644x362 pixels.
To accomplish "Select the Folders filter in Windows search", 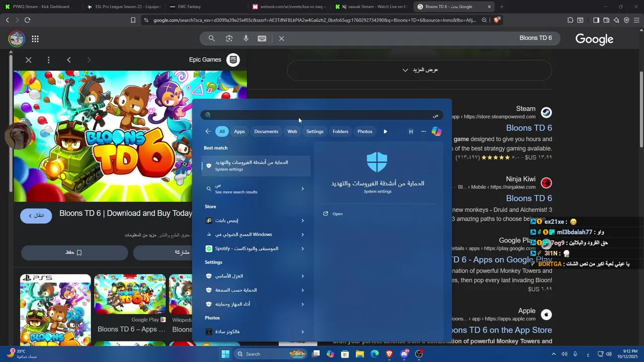I will point(341,131).
